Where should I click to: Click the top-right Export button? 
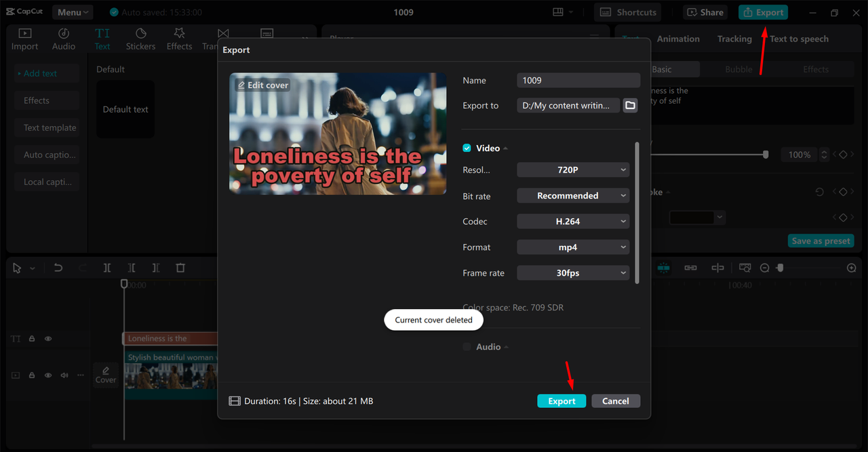[x=763, y=12]
